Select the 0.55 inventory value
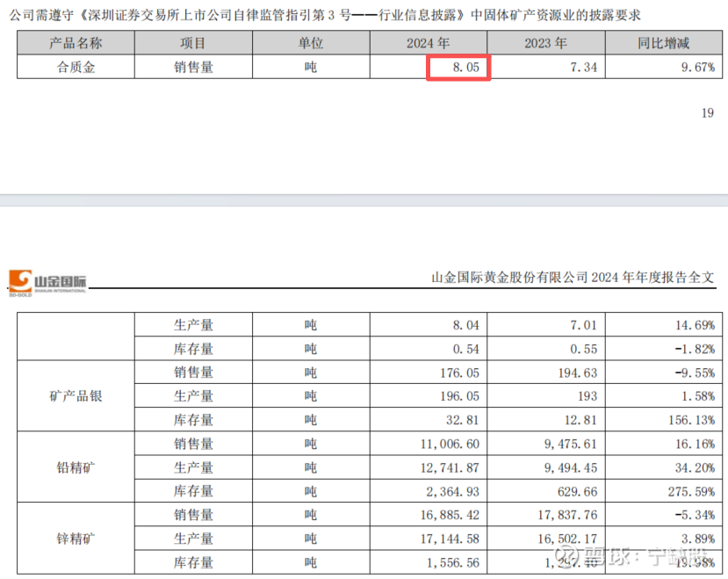The image size is (728, 579). 584,349
